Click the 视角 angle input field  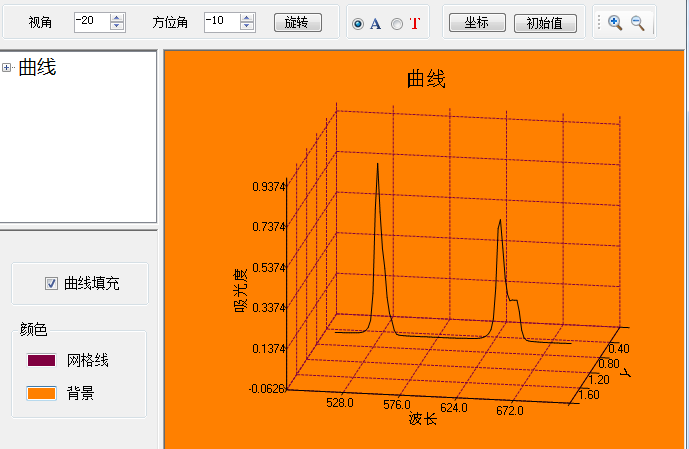[91, 21]
